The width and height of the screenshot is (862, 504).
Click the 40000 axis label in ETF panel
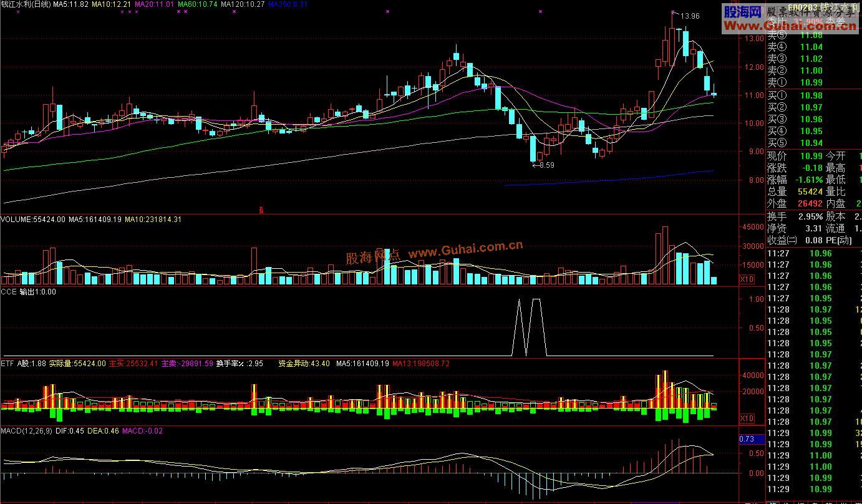(753, 376)
